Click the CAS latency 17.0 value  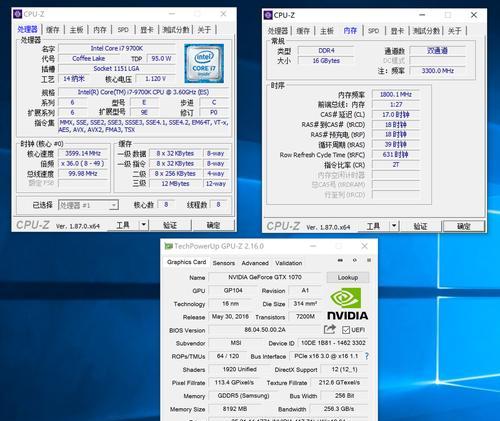pyautogui.click(x=396, y=115)
